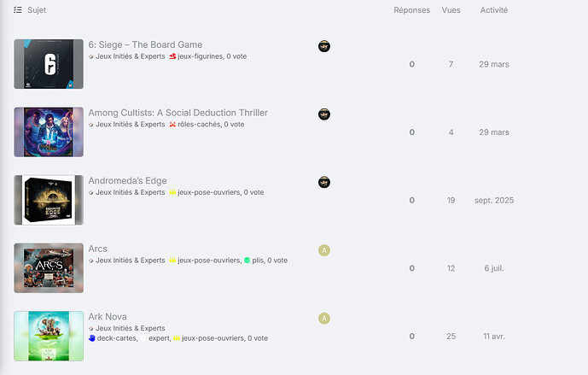Open the 6: Siege – The Board Game topic

[x=145, y=44]
